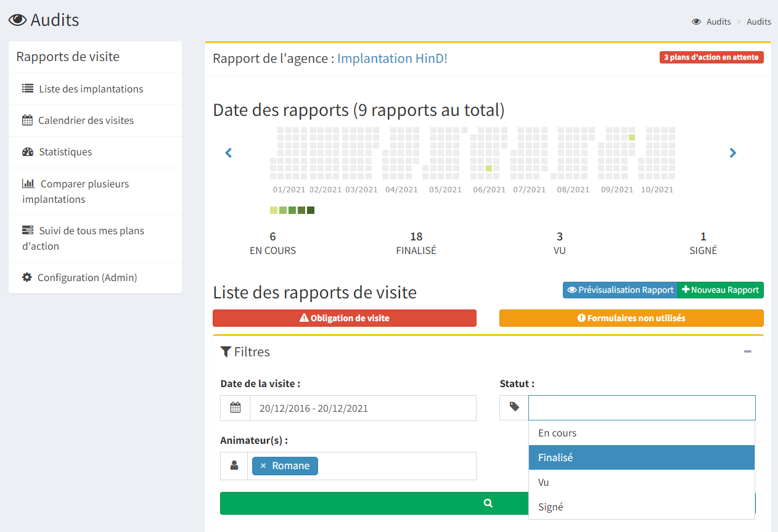This screenshot has width=778, height=532.
Task: Click the plus icon on Nouveau Rapport
Action: pyautogui.click(x=686, y=290)
